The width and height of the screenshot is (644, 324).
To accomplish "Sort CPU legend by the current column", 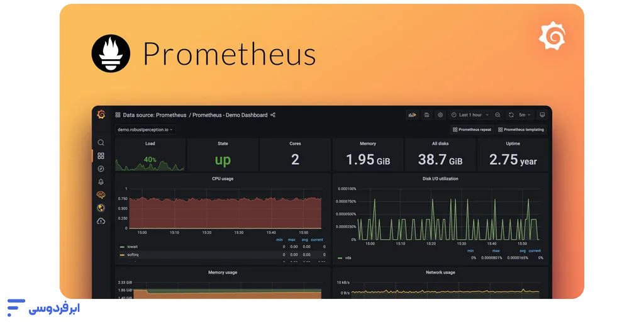I will (317, 240).
